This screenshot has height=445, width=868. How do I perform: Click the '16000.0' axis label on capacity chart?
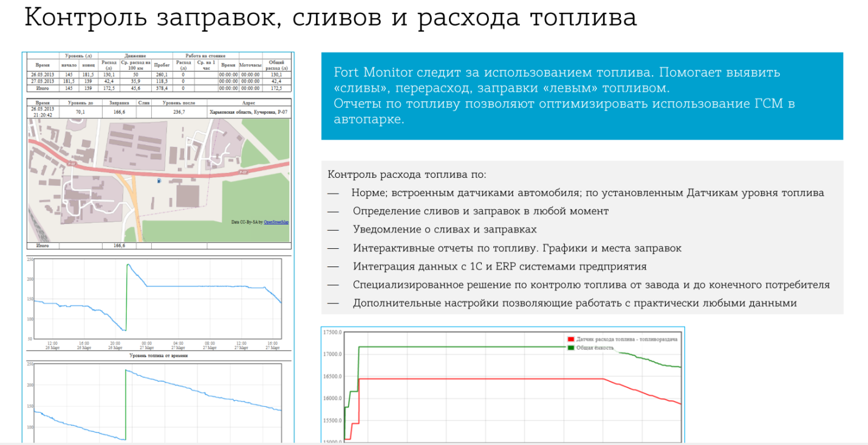tap(332, 398)
